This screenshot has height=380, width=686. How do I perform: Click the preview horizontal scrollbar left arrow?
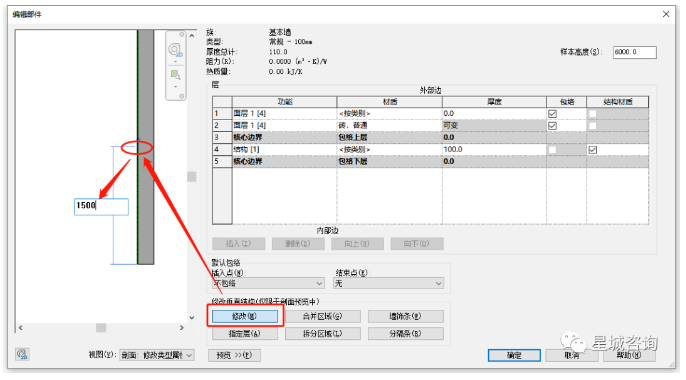coord(20,328)
